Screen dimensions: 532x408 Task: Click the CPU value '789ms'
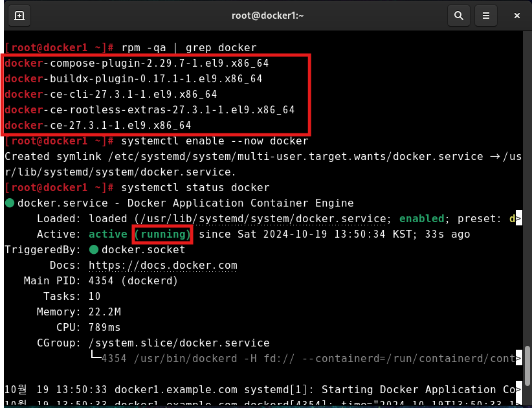pyautogui.click(x=104, y=328)
